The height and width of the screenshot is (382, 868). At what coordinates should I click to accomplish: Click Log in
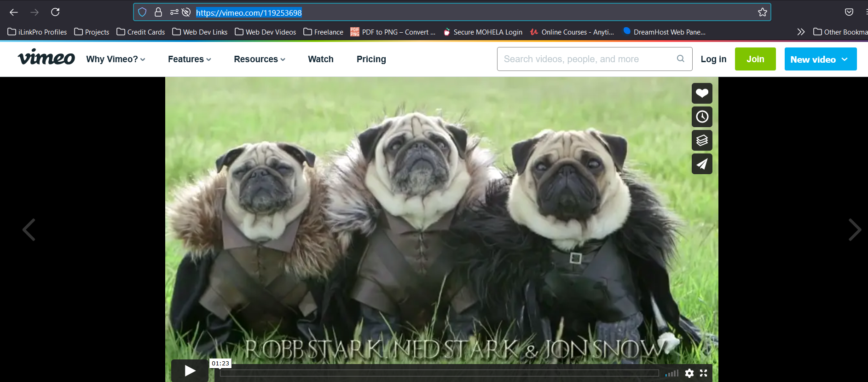click(x=713, y=59)
